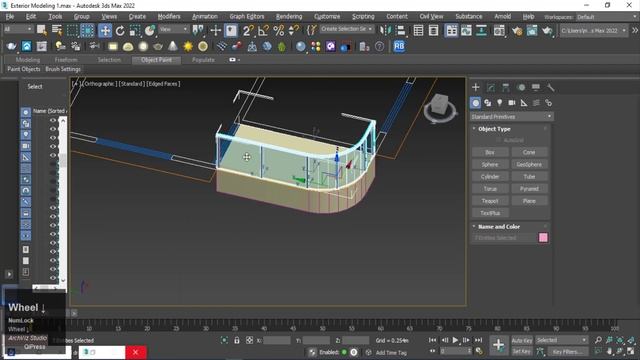Viewport: 640px width, 360px height.
Task: Open the Modify command panel tab
Action: [491, 87]
